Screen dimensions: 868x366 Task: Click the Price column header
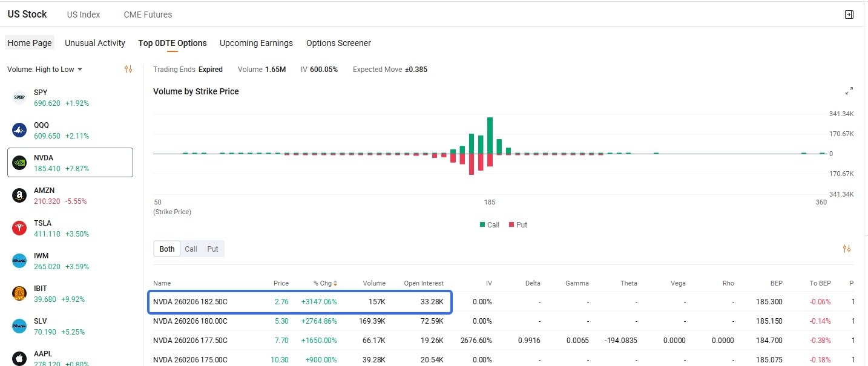281,283
